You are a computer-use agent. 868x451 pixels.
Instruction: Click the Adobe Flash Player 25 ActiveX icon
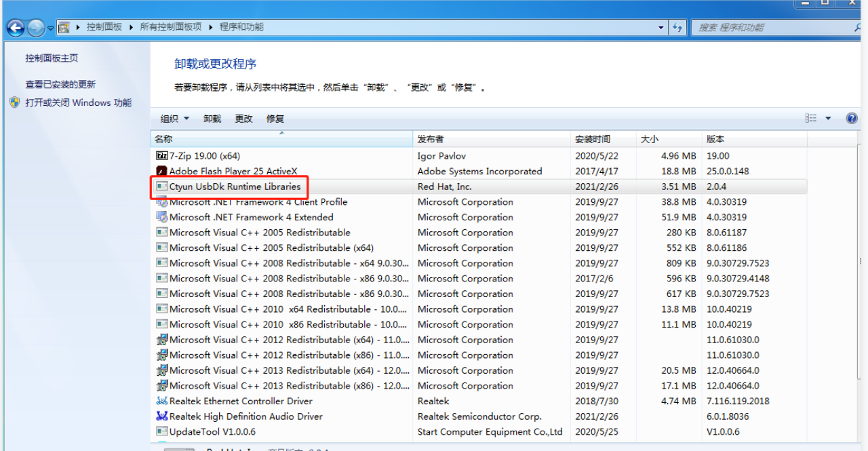click(x=161, y=172)
